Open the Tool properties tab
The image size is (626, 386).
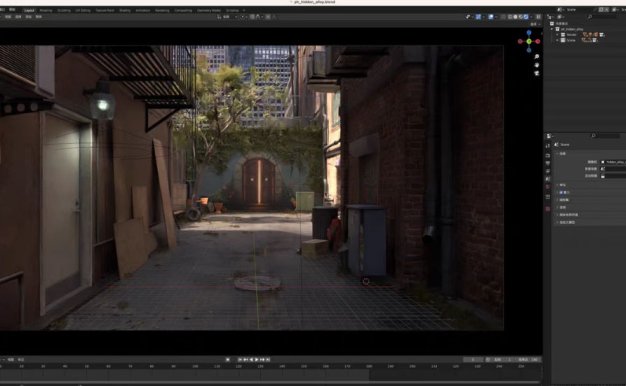[x=548, y=146]
